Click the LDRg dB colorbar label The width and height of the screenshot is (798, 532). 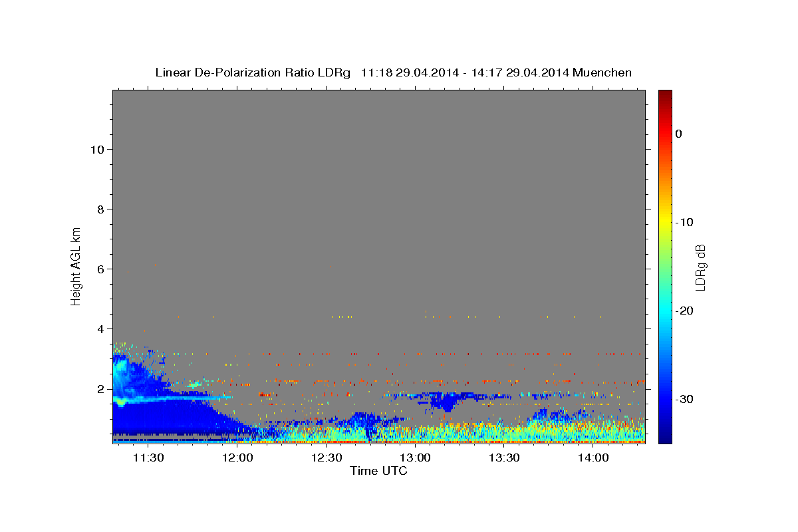[700, 267]
